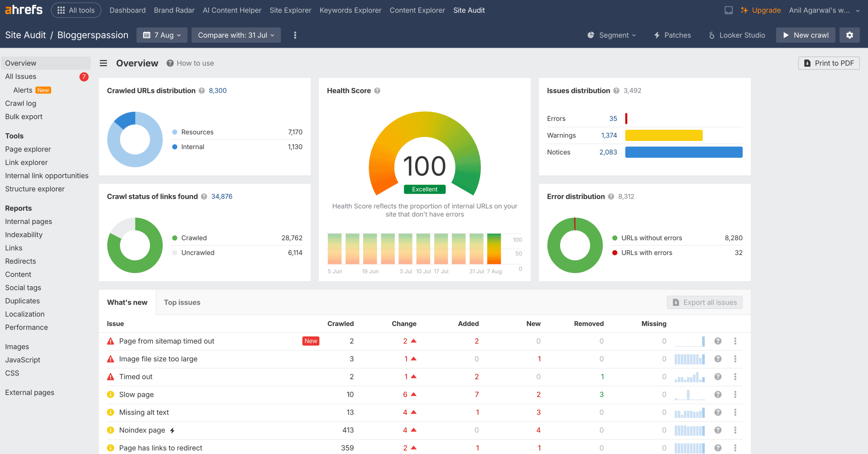
Task: Click the yellow Warnings bar
Action: click(664, 136)
